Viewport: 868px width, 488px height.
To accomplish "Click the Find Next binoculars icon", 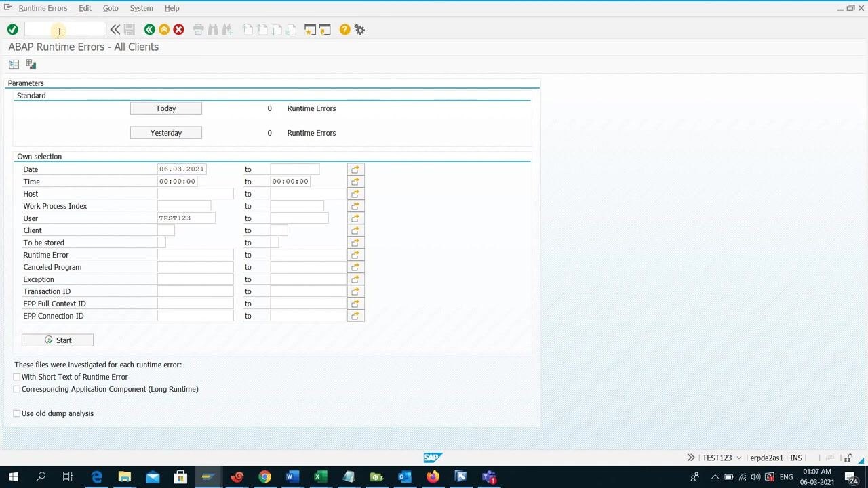I will tap(227, 29).
